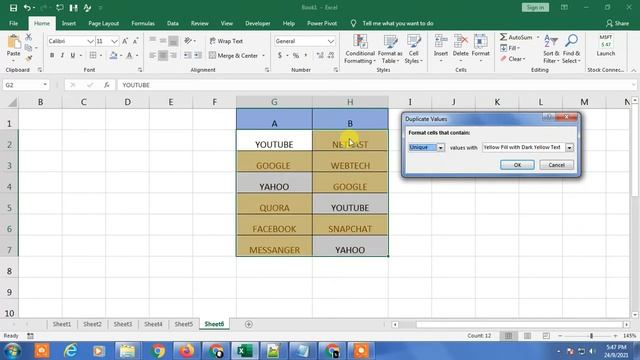This screenshot has width=640, height=360.
Task: Open the Merge & Center dropdown arrow
Action: coord(264,56)
